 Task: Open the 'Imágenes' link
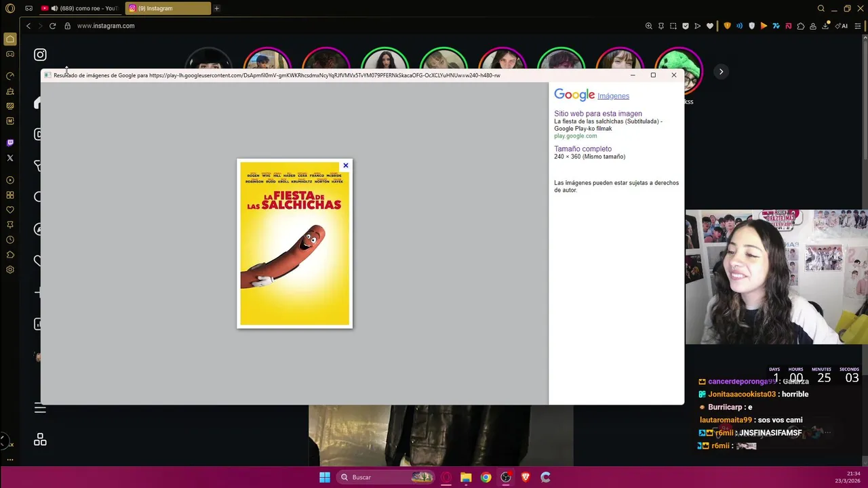coord(613,96)
